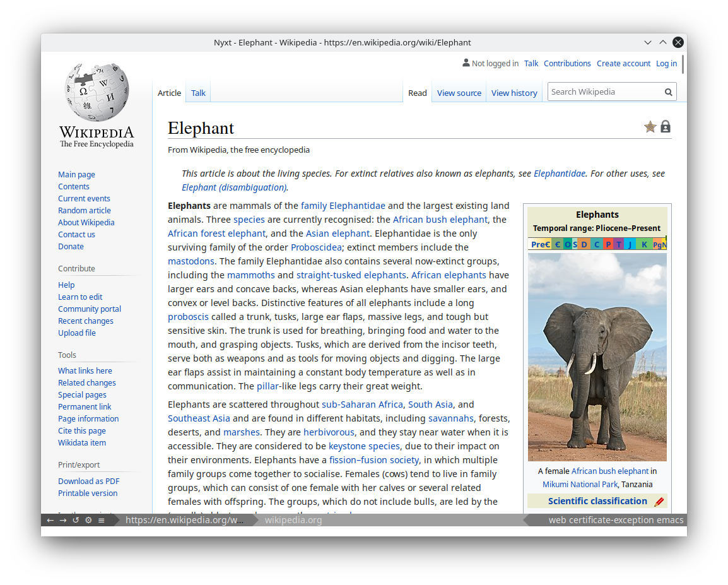Open Main page in sidebar
This screenshot has height=585, width=728.
[x=76, y=175]
